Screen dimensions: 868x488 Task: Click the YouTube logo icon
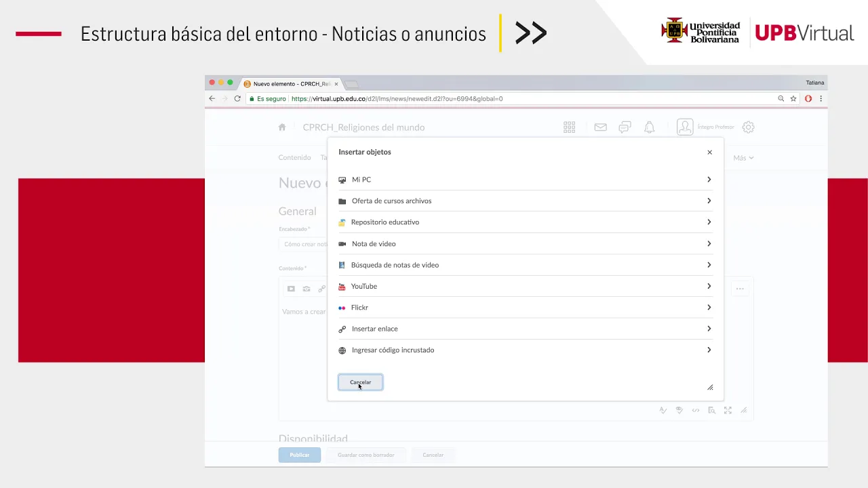pos(342,287)
